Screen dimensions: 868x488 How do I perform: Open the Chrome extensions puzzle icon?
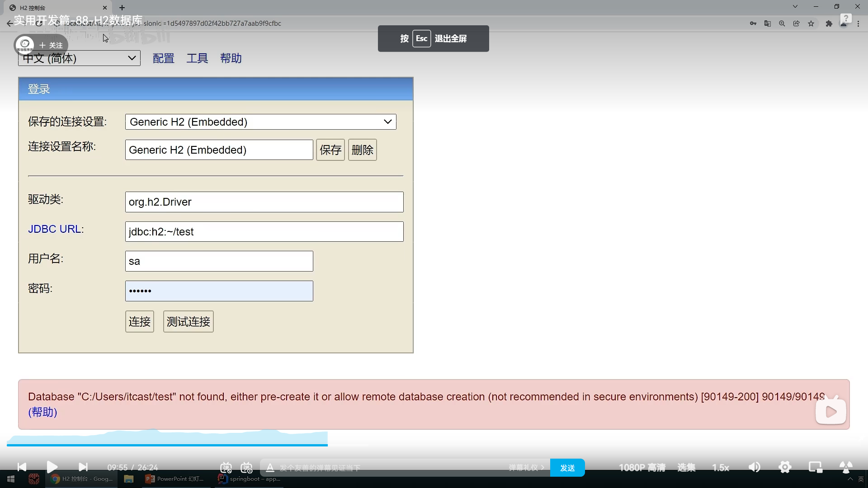pos(829,23)
